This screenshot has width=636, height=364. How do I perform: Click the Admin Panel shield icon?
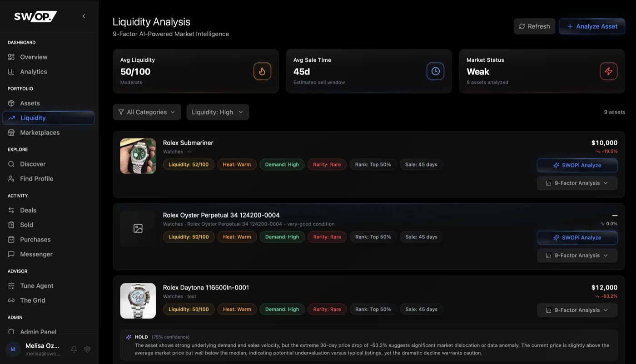click(11, 332)
